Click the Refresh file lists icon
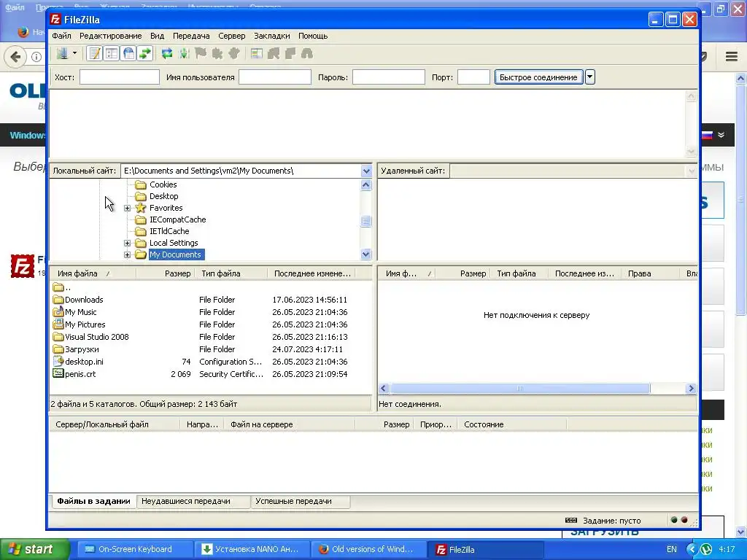This screenshot has width=747, height=560. (167, 53)
